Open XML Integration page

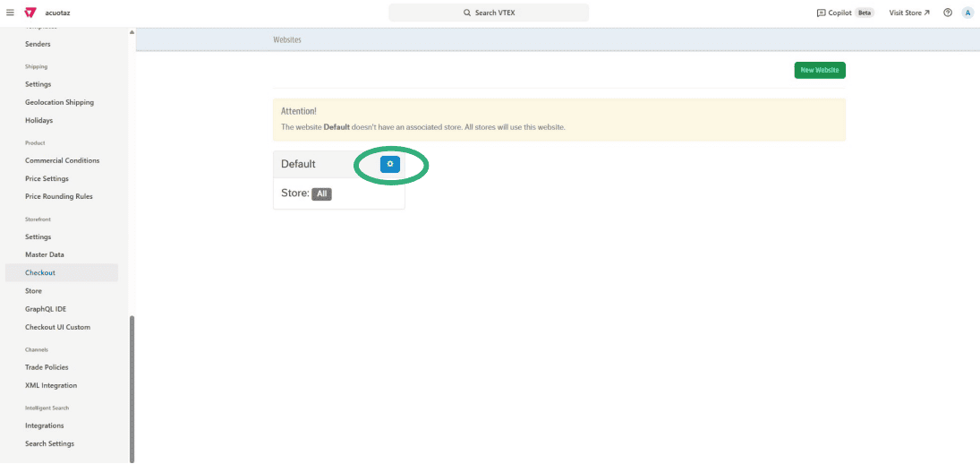pyautogui.click(x=51, y=385)
